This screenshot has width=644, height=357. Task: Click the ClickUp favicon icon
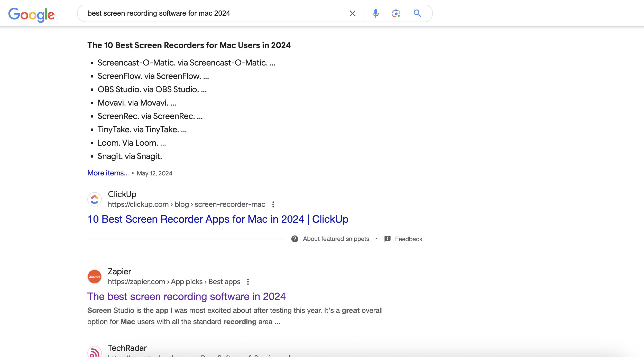click(94, 199)
